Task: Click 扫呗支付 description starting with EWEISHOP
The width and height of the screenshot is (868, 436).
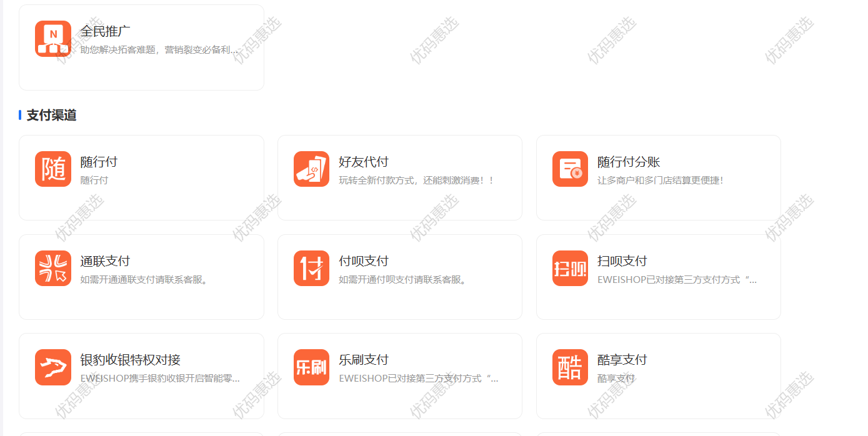Action: [677, 280]
